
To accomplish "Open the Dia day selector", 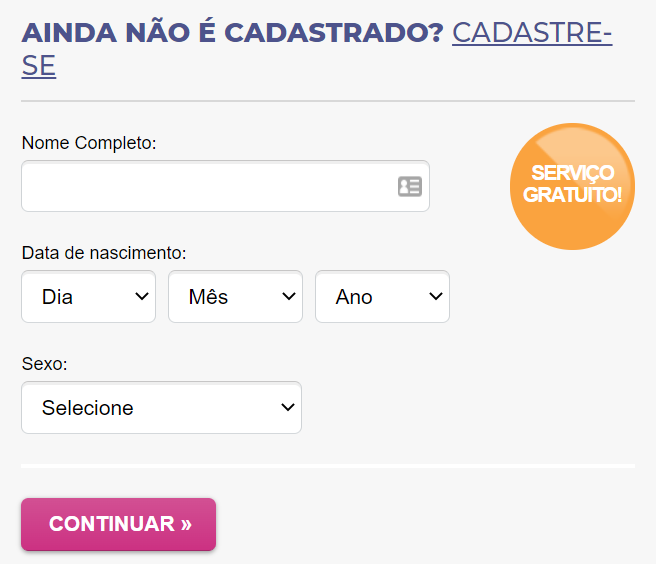I will [88, 296].
